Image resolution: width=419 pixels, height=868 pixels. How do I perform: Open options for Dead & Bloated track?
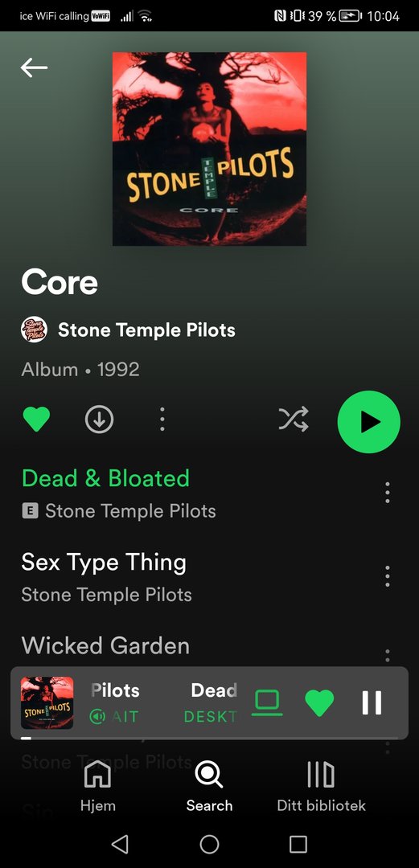pyautogui.click(x=387, y=493)
